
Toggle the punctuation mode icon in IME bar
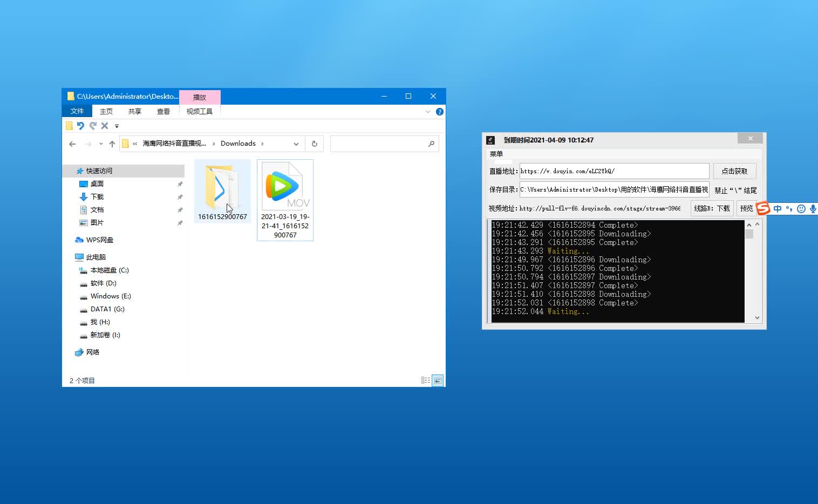tap(789, 208)
